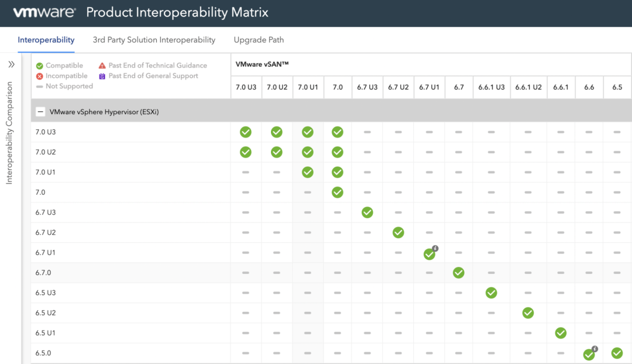Image resolution: width=632 pixels, height=364 pixels.
Task: Click not-supported dash for ESXi 7.0 U3 and vSAN 6.7 U3
Action: point(367,132)
